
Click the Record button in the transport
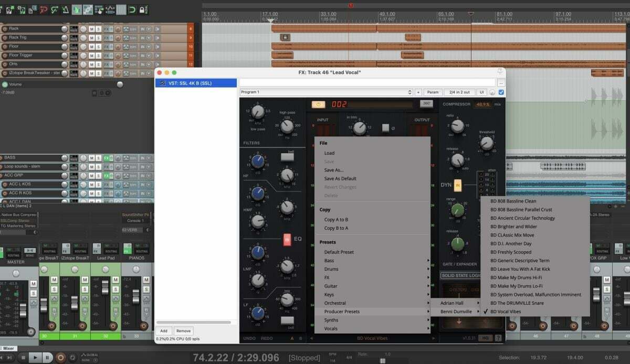click(x=61, y=357)
